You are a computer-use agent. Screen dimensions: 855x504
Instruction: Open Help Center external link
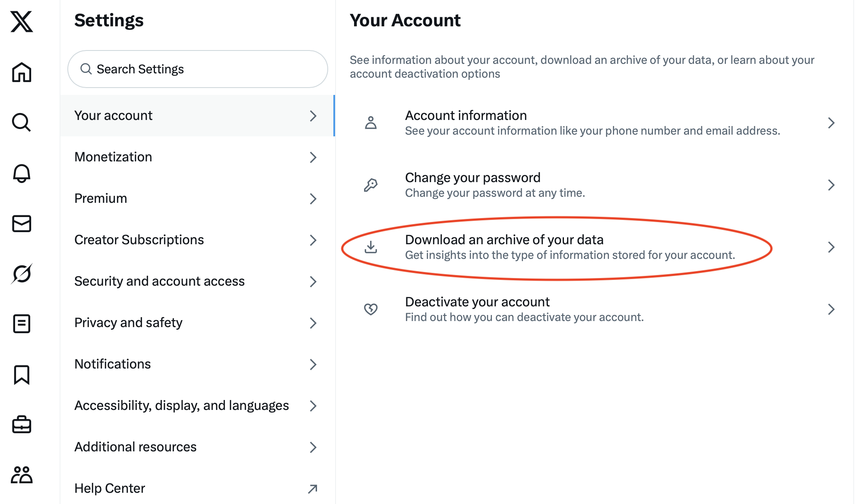(x=197, y=488)
